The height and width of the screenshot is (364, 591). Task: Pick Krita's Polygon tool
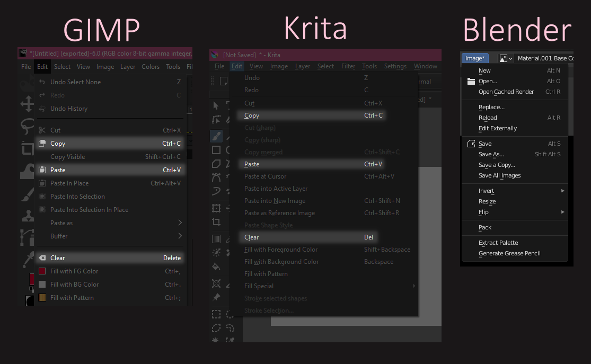pos(216,164)
